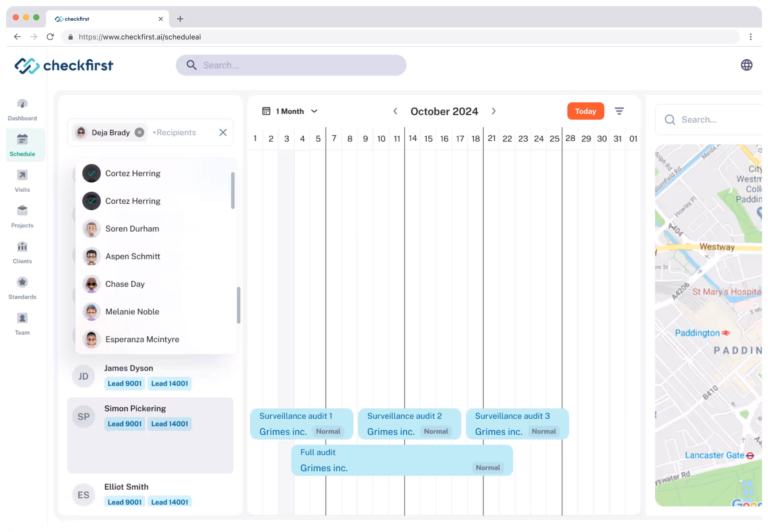This screenshot has height=532, width=768.
Task: Select the Simon Pickering auditor row
Action: (x=150, y=435)
